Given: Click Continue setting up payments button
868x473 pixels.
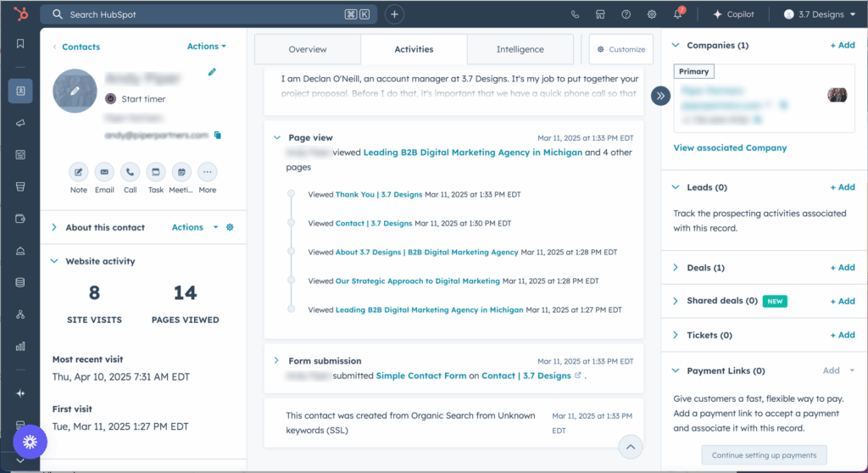Looking at the screenshot, I should tap(764, 455).
